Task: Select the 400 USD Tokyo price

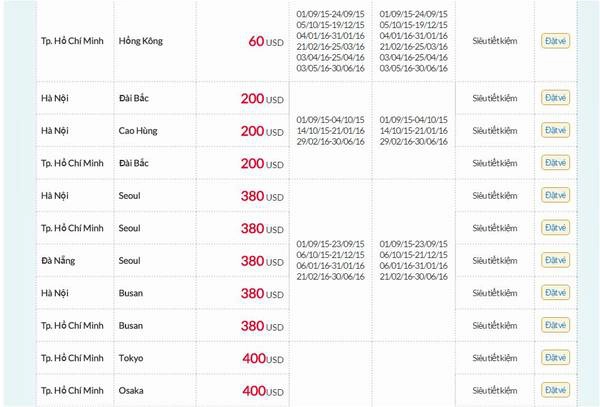Action: click(263, 358)
